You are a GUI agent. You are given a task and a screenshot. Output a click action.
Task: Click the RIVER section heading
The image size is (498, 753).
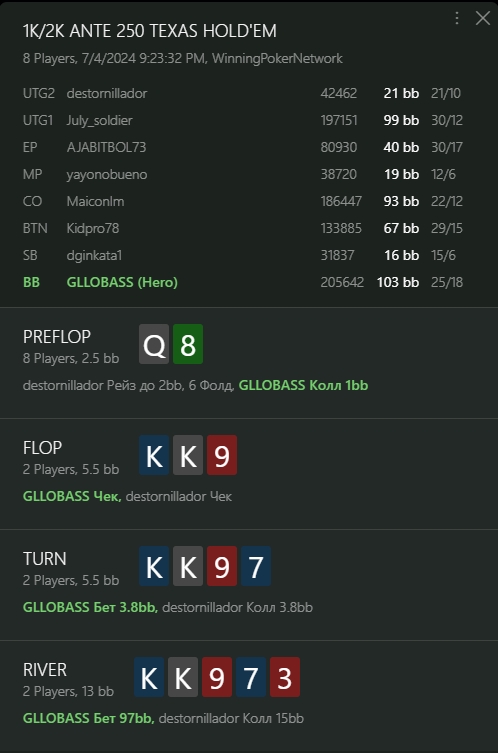tap(45, 670)
